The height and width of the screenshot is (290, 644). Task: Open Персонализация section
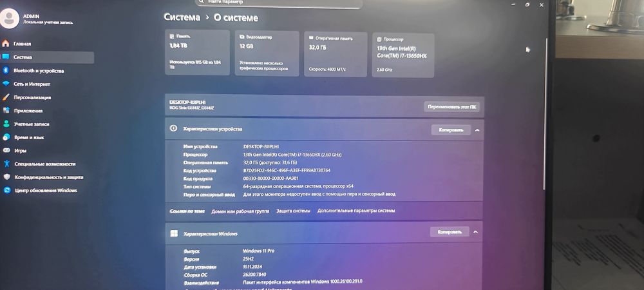[x=32, y=97]
